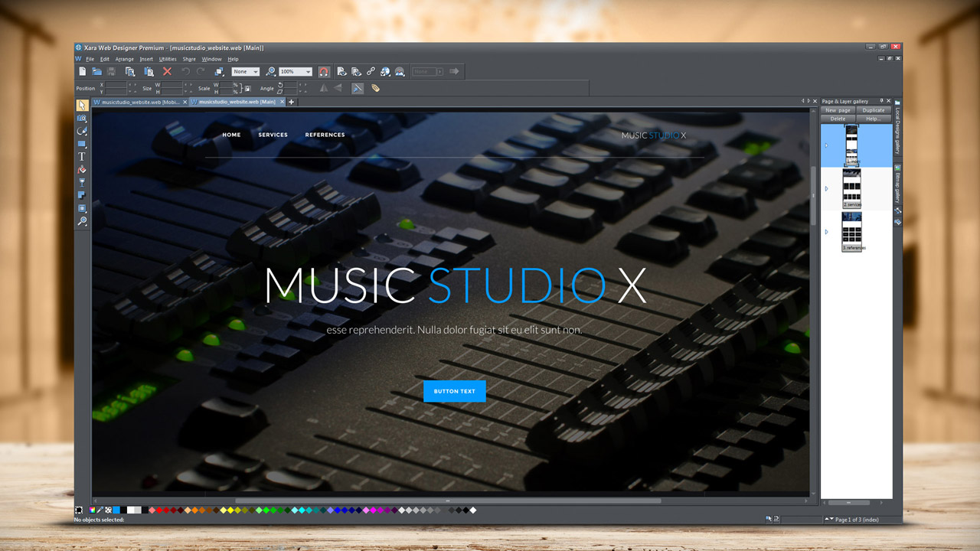Select the Selector arrow tool
Screen dimensions: 980x551
82,105
